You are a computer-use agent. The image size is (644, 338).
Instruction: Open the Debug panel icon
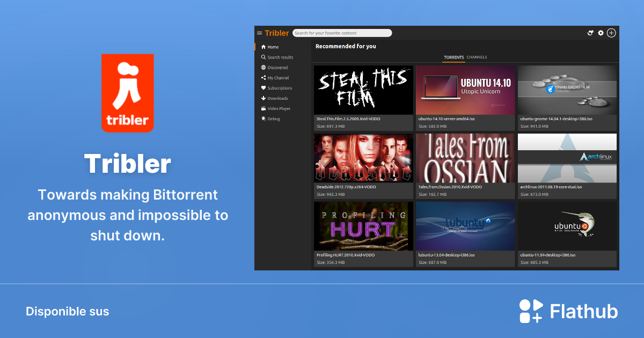pyautogui.click(x=264, y=119)
